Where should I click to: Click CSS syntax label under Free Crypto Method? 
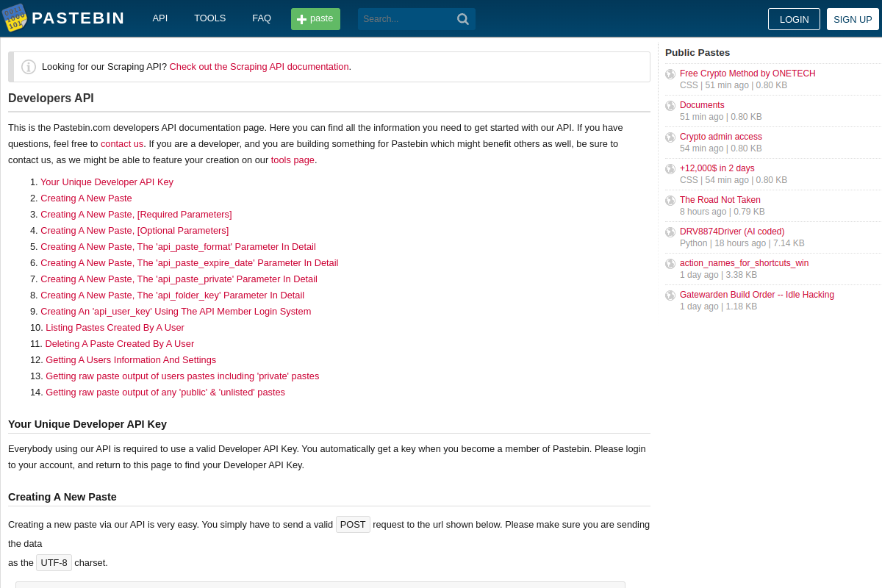tap(689, 85)
